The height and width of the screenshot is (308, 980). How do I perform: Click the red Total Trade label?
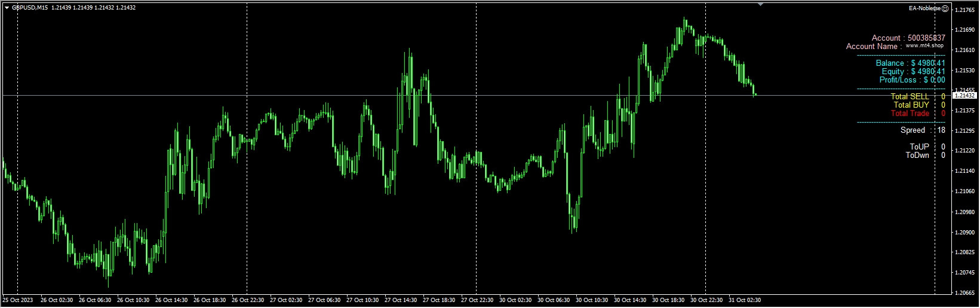coord(910,113)
